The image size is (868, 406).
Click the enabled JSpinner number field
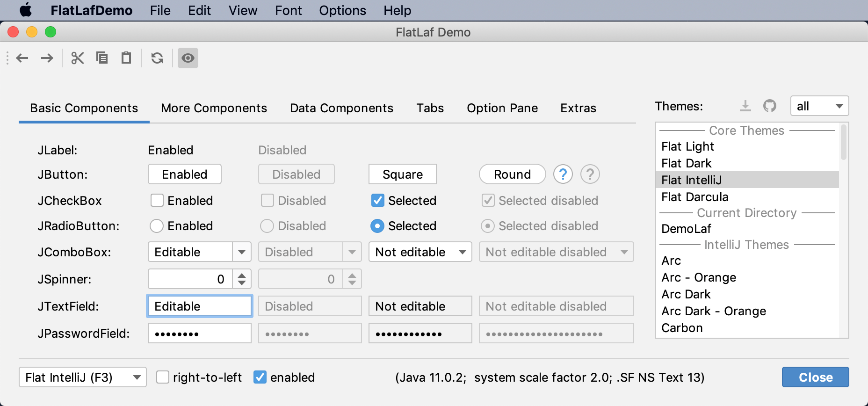191,279
